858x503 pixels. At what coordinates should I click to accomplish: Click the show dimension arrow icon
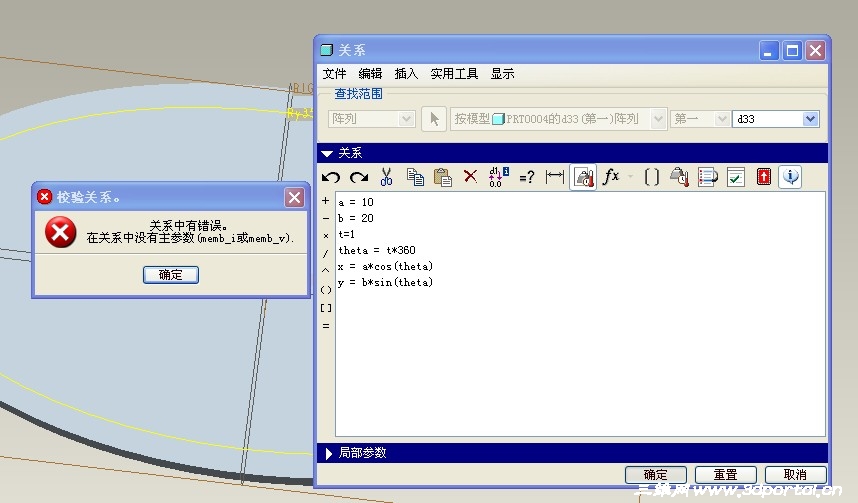point(554,177)
